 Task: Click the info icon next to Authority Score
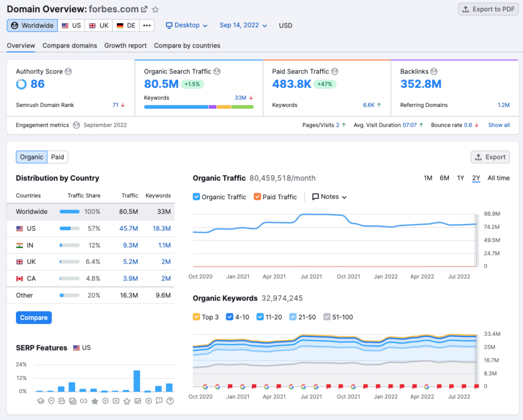click(x=67, y=72)
